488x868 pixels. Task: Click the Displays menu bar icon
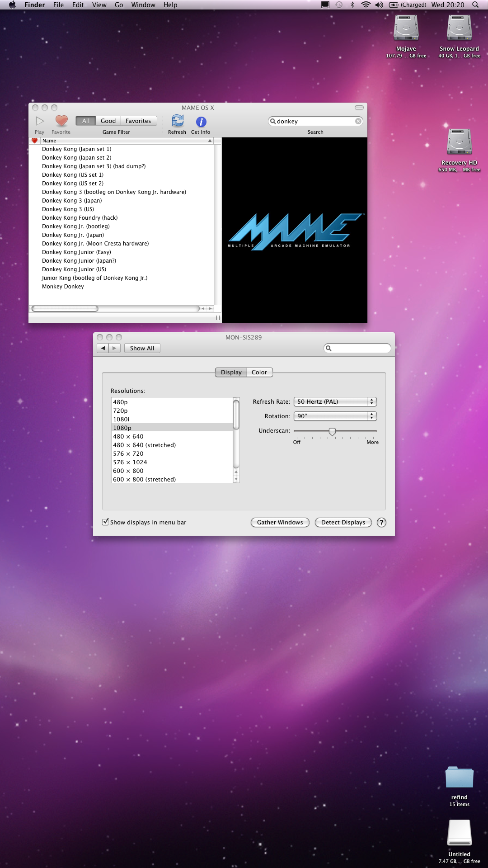tap(325, 5)
